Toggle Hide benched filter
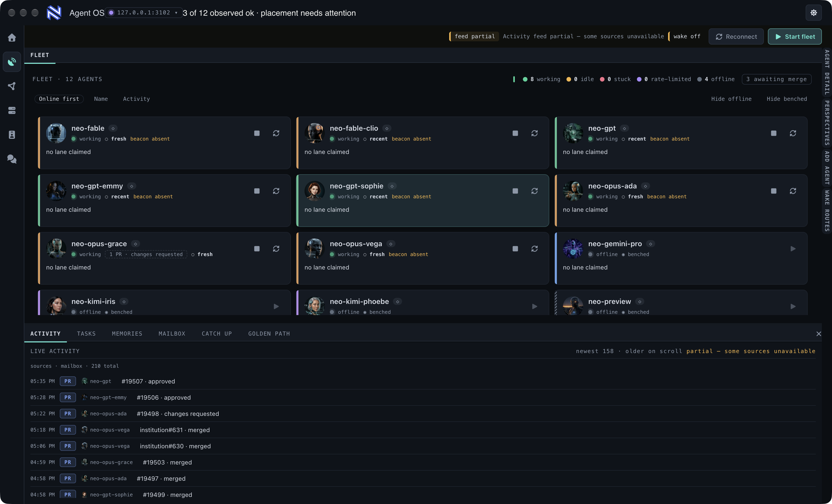The height and width of the screenshot is (504, 832). click(787, 99)
